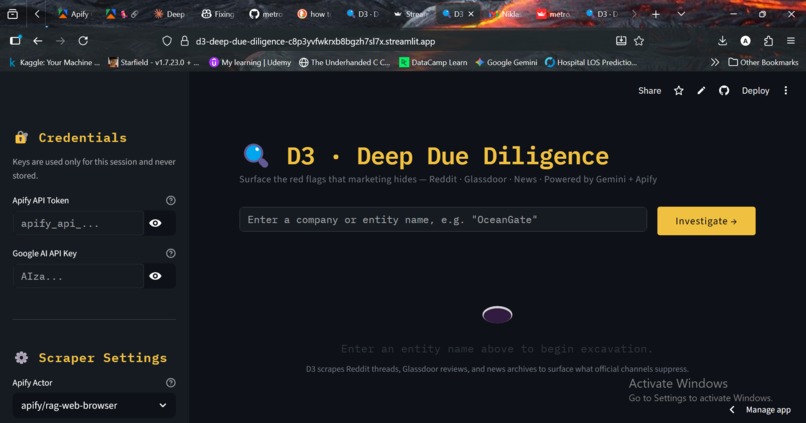The height and width of the screenshot is (423, 806).
Task: Open the Google Gemini bookmark
Action: click(x=506, y=62)
